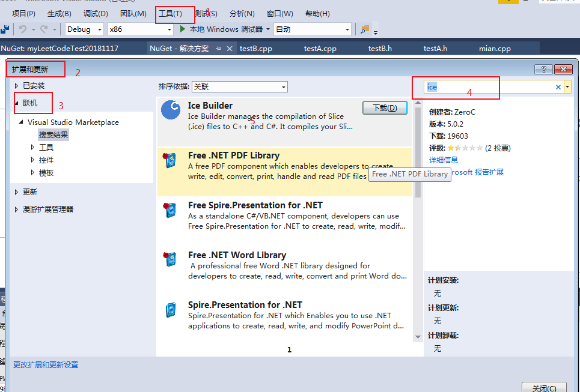Open the 分析(N) menu
The height and width of the screenshot is (392, 580).
242,14
